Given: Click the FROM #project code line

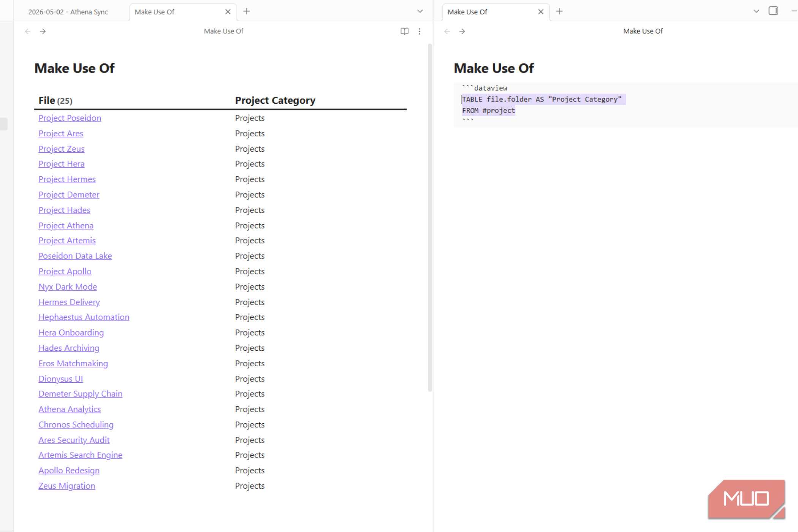Looking at the screenshot, I should click(x=488, y=111).
